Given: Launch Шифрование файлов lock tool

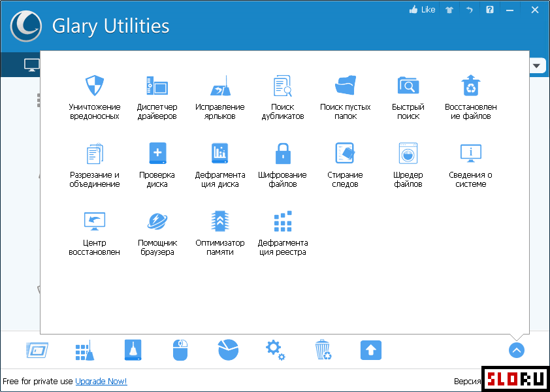Looking at the screenshot, I should pyautogui.click(x=283, y=165).
